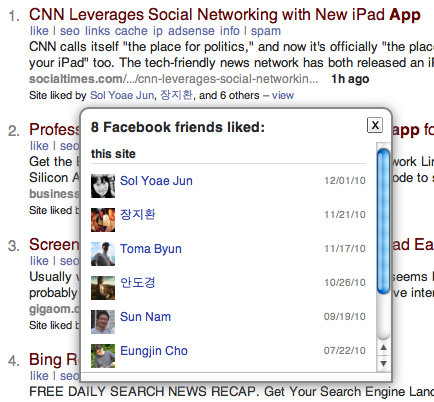Click 'view' link after '6 others'
The width and height of the screenshot is (434, 402).
[283, 95]
